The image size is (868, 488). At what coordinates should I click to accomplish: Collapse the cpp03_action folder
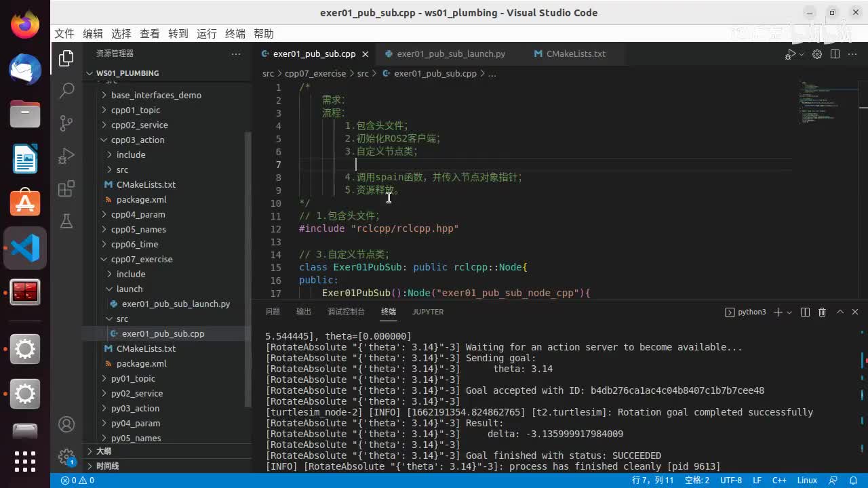point(138,140)
